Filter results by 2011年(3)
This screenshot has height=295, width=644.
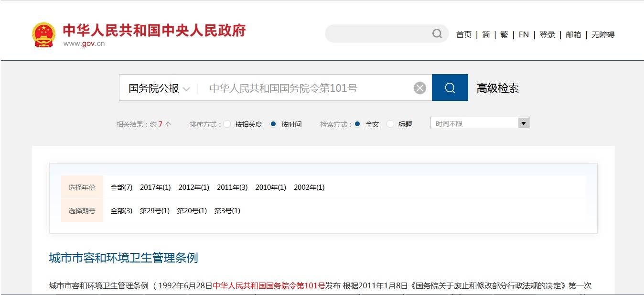coord(232,187)
